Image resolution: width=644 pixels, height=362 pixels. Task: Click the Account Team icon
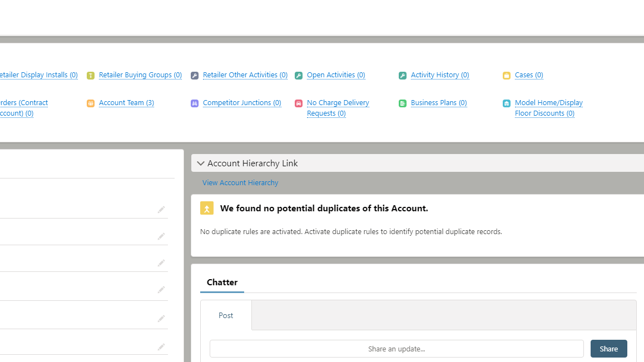pos(91,103)
